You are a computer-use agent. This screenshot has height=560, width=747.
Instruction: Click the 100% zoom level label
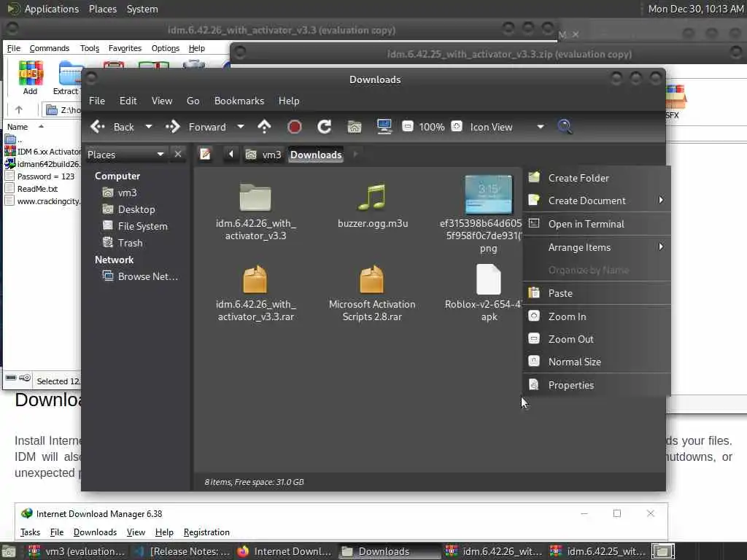coord(432,127)
